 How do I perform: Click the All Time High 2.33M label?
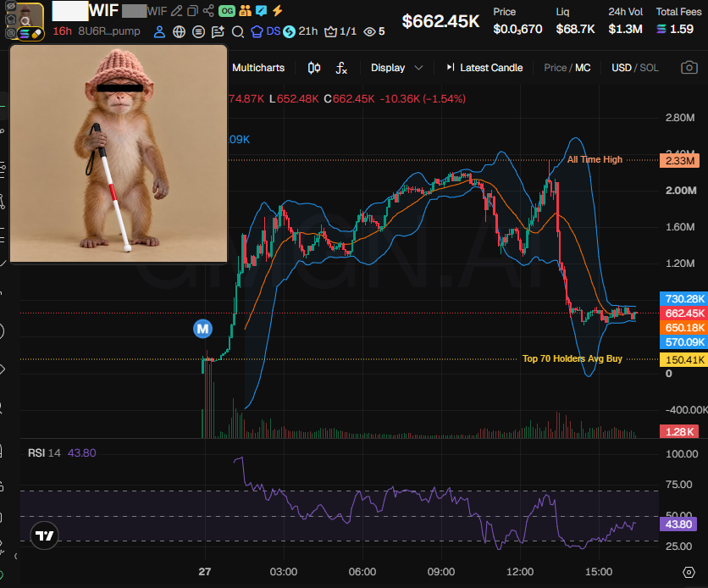(x=595, y=159)
